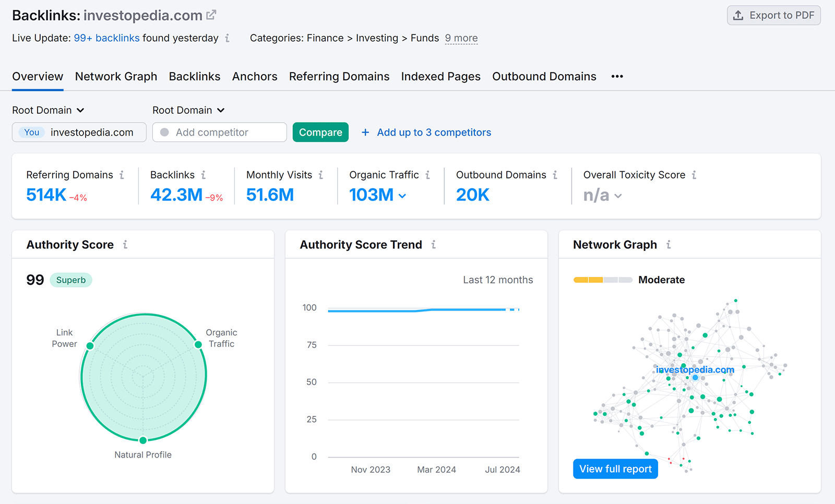The image size is (835, 504).
Task: Click the View full report button
Action: click(615, 469)
